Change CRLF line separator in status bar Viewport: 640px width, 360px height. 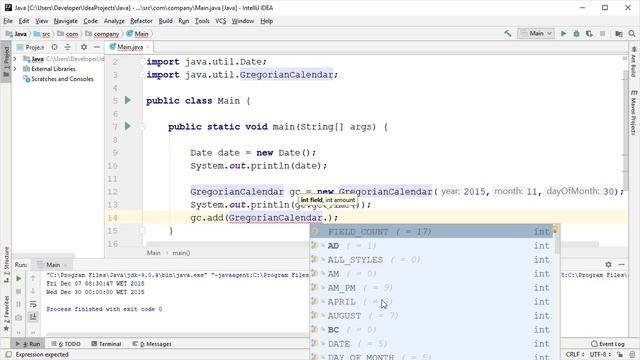coord(575,354)
